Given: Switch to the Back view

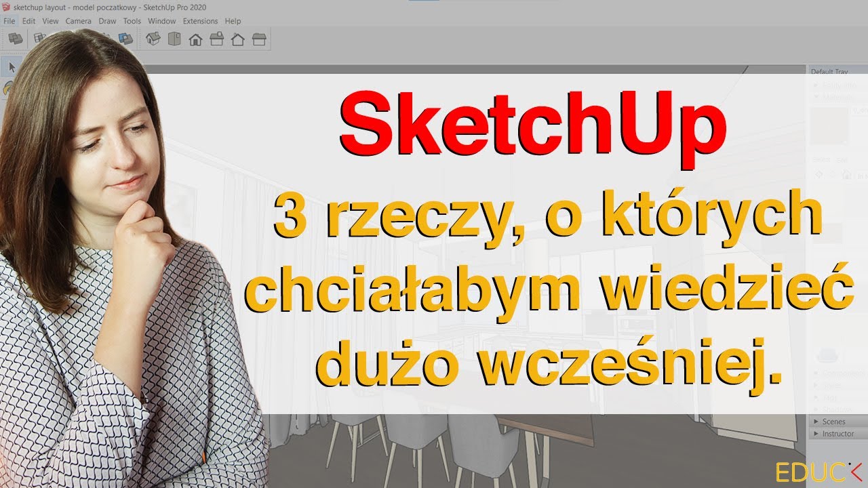Looking at the screenshot, I should [237, 39].
